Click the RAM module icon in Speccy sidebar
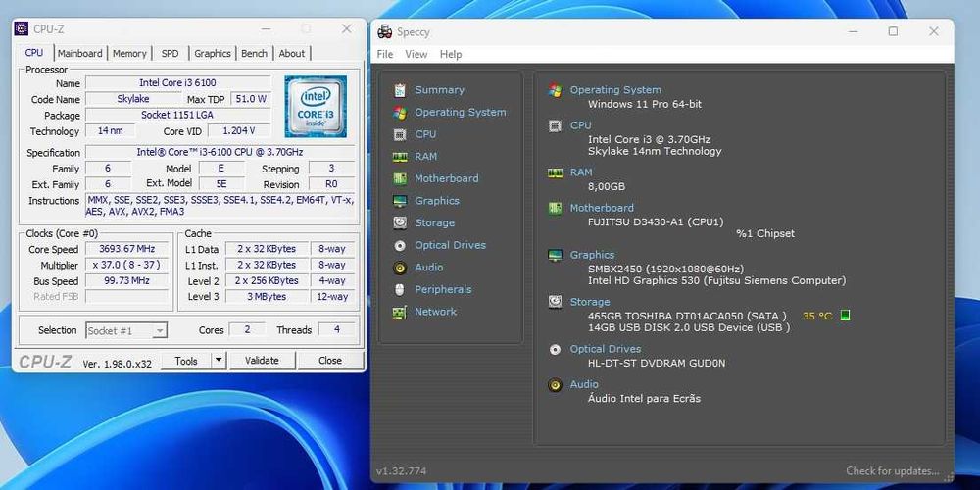The width and height of the screenshot is (980, 490). tap(400, 157)
